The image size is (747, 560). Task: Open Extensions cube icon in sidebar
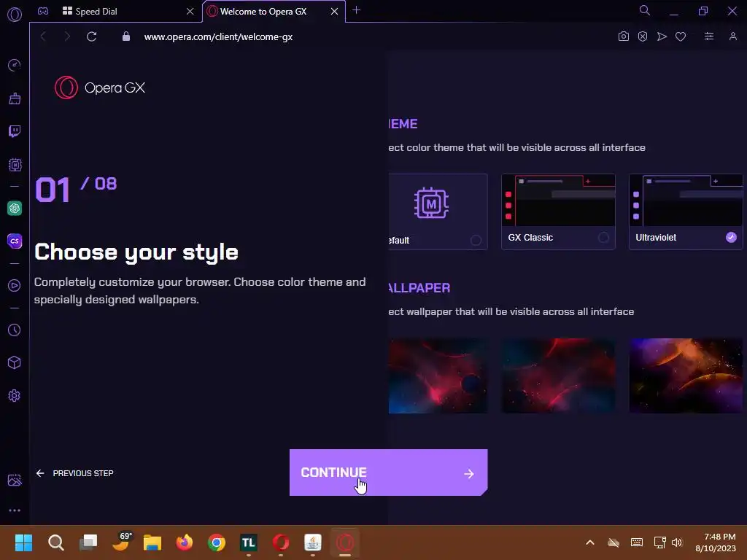click(15, 363)
